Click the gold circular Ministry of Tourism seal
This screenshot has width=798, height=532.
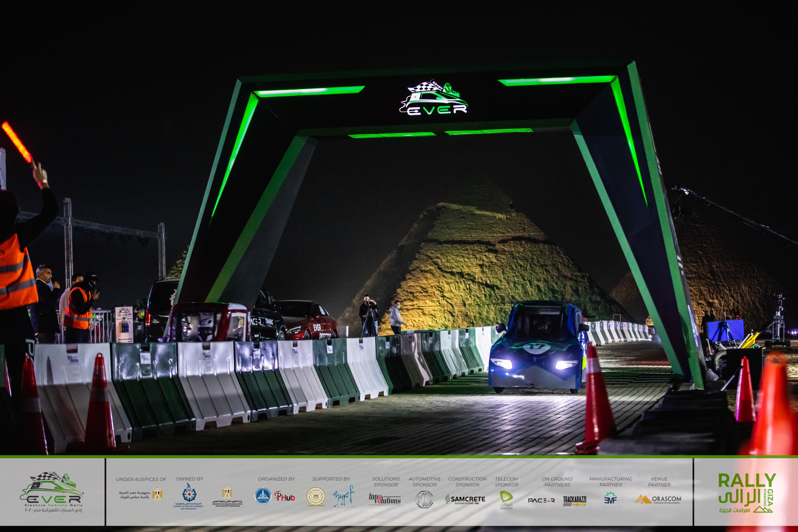316,497
